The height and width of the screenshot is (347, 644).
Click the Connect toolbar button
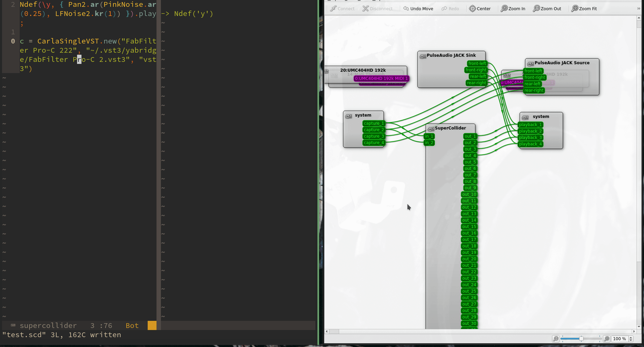tap(342, 8)
